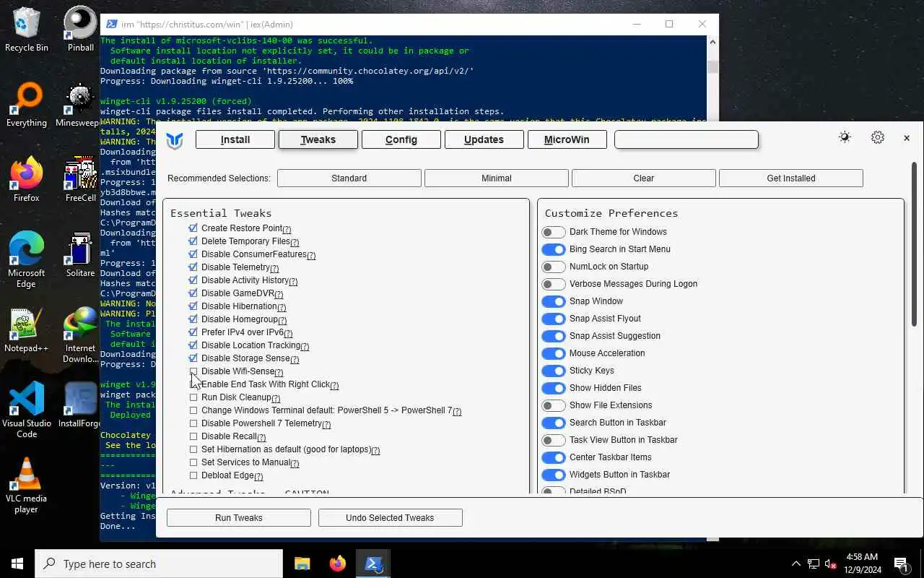924x578 pixels.
Task: Turn off Bing Search in Start Menu
Action: click(x=554, y=249)
